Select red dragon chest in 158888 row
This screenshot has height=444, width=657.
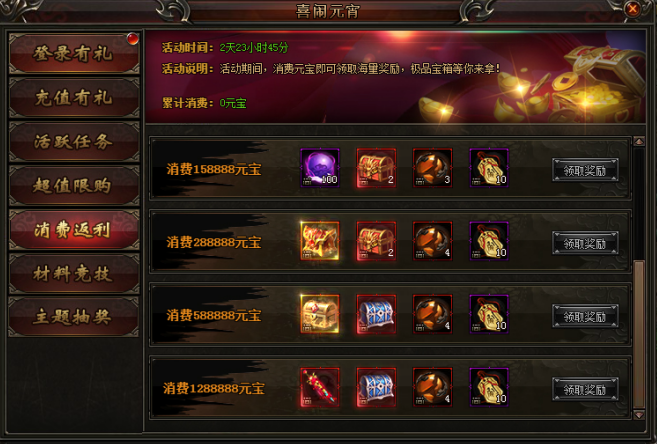376,168
